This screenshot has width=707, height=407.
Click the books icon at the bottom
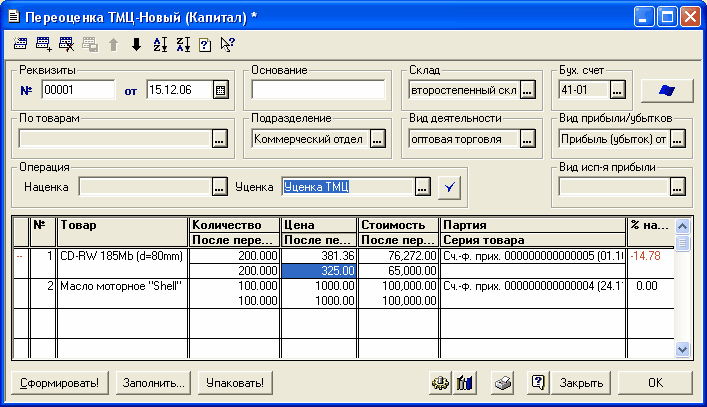click(x=462, y=382)
